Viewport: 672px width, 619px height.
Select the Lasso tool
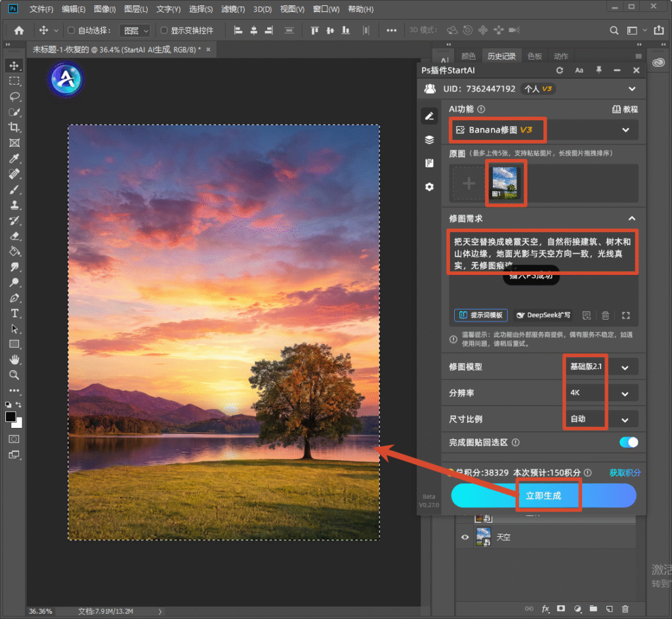point(14,96)
